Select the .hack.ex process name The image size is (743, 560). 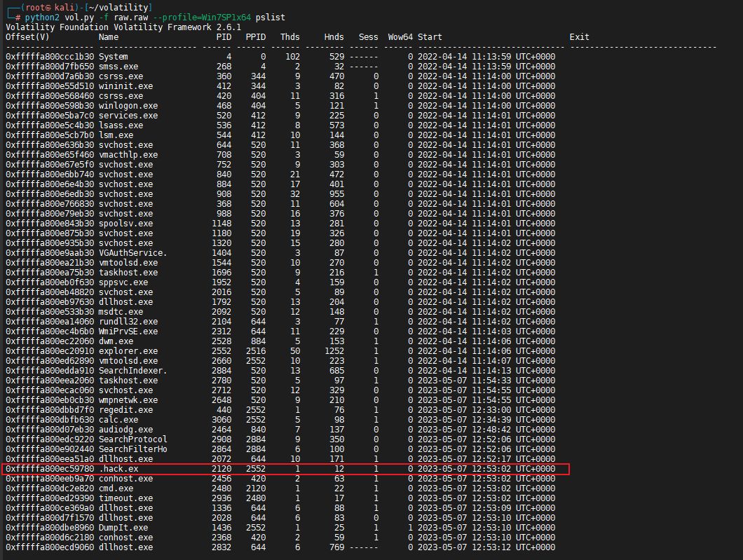pyautogui.click(x=118, y=469)
